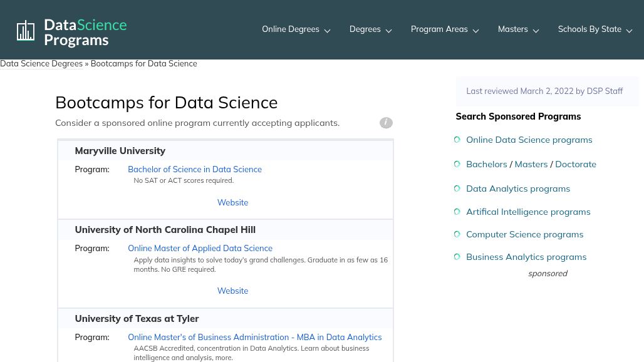Open the Schools By State menu

click(595, 29)
